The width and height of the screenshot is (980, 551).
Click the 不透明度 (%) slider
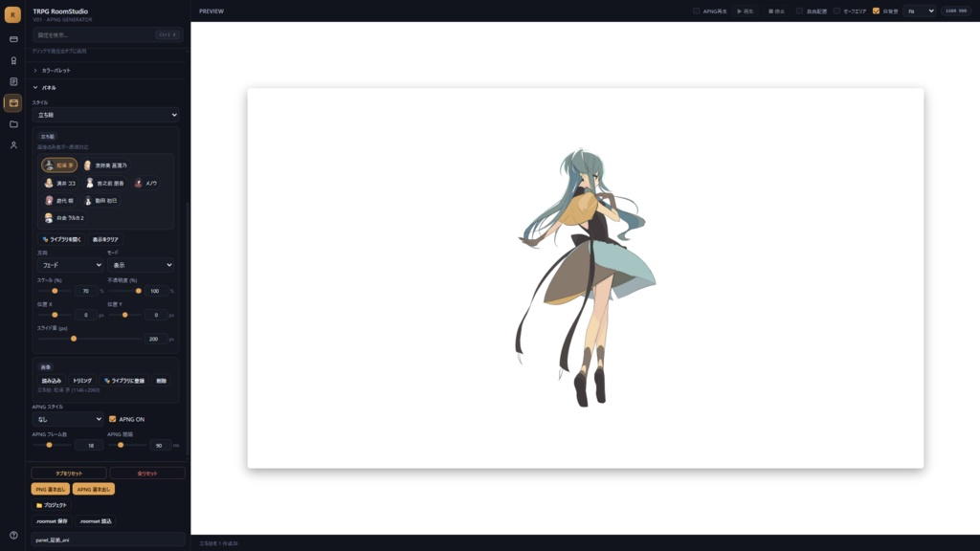[x=124, y=291]
